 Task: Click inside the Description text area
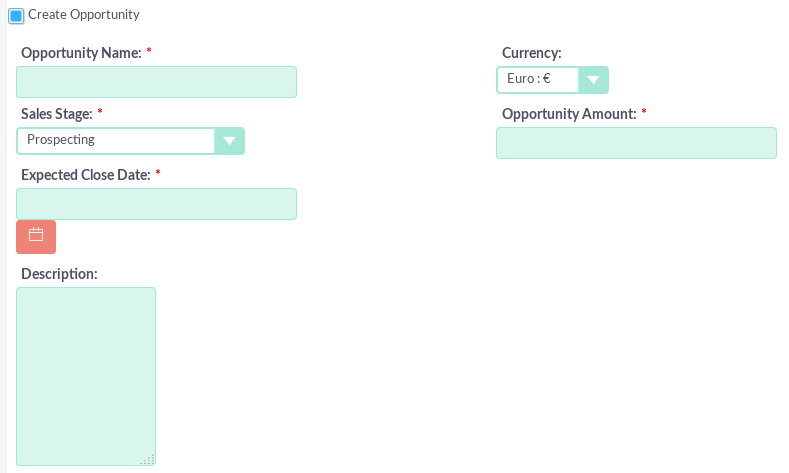(x=86, y=376)
